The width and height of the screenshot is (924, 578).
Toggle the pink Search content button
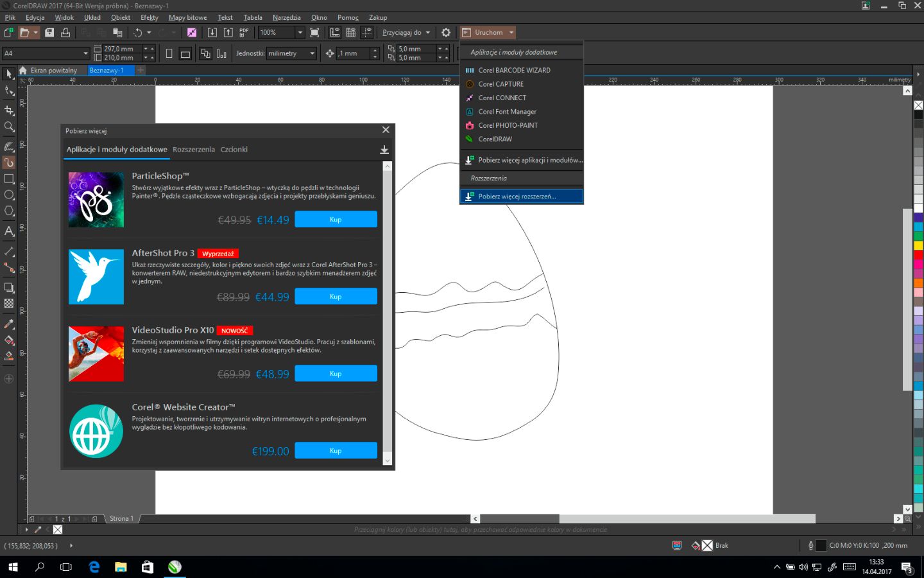point(192,32)
